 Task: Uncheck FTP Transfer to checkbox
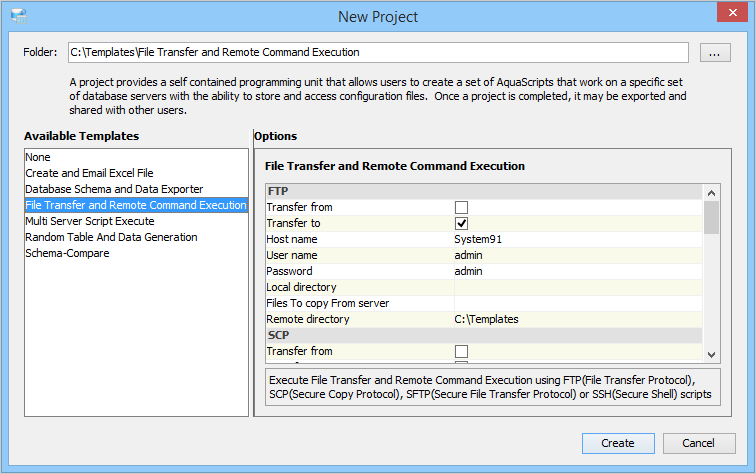coord(461,223)
